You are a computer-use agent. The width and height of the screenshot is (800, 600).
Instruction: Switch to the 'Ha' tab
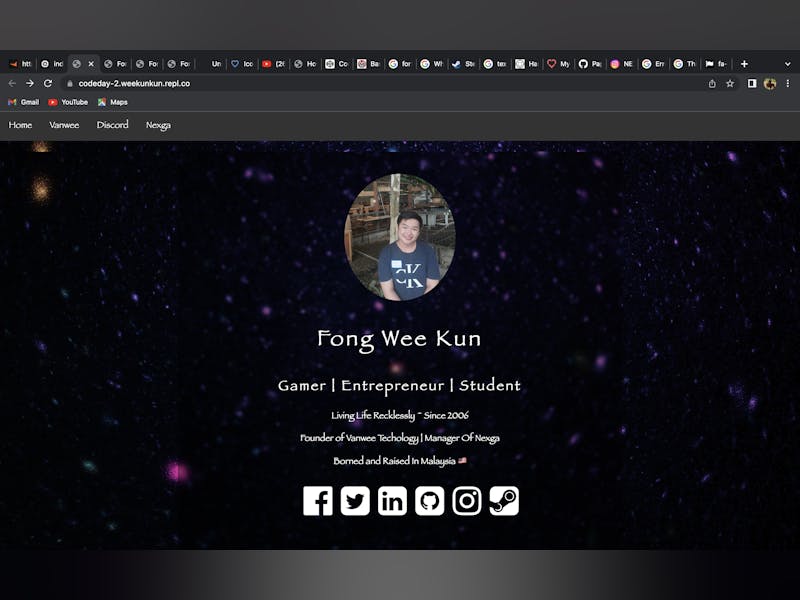tap(527, 64)
